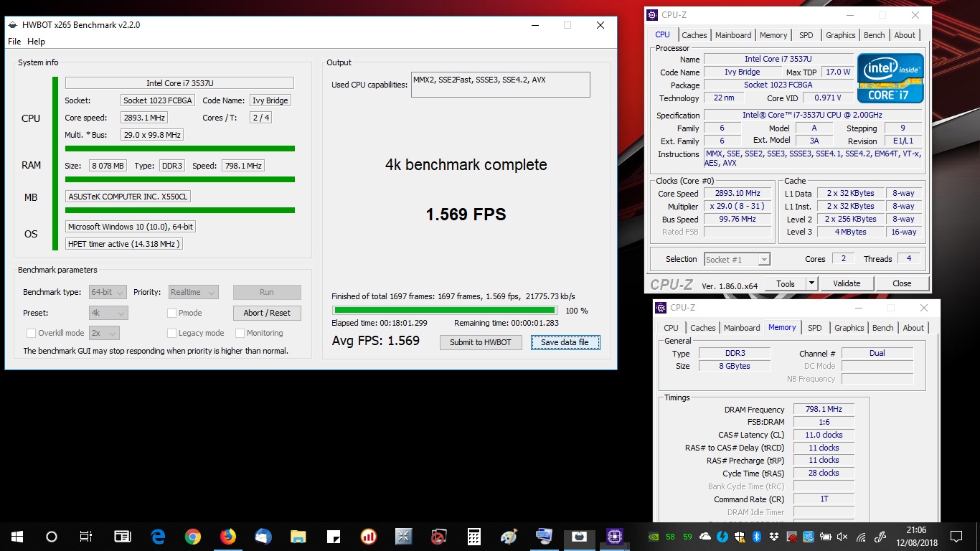Click the HPET timer active field
The image size is (980, 551).
(x=124, y=244)
